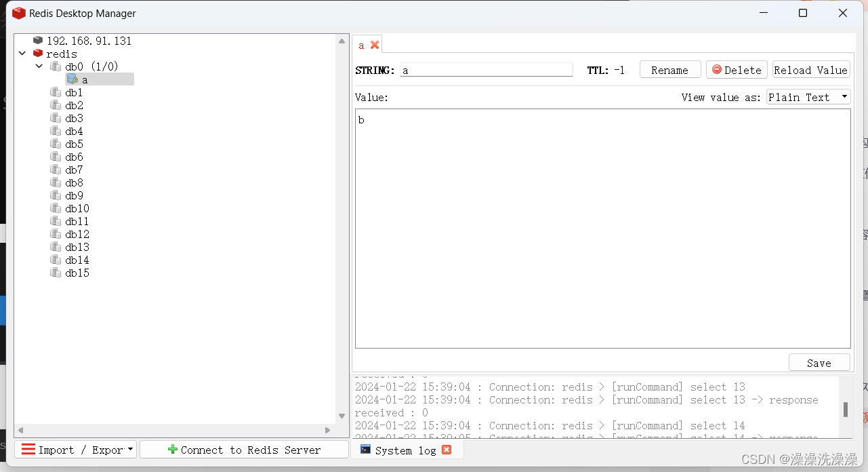Select the 'db7' tree label

(x=75, y=170)
